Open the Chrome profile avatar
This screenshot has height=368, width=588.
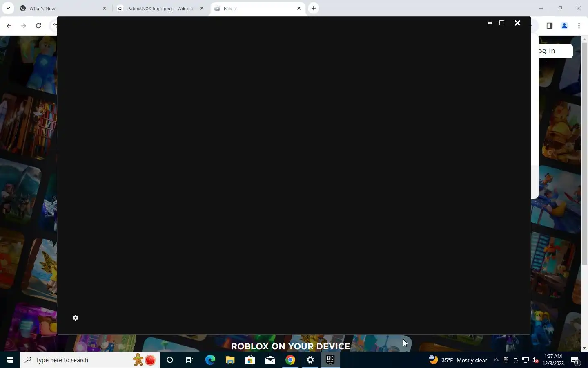[564, 26]
